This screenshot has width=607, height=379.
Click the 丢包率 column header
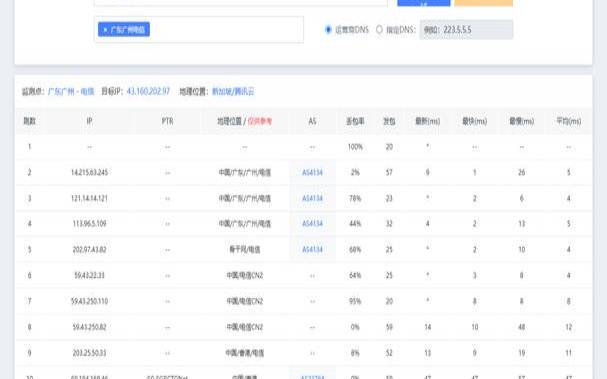(x=355, y=121)
